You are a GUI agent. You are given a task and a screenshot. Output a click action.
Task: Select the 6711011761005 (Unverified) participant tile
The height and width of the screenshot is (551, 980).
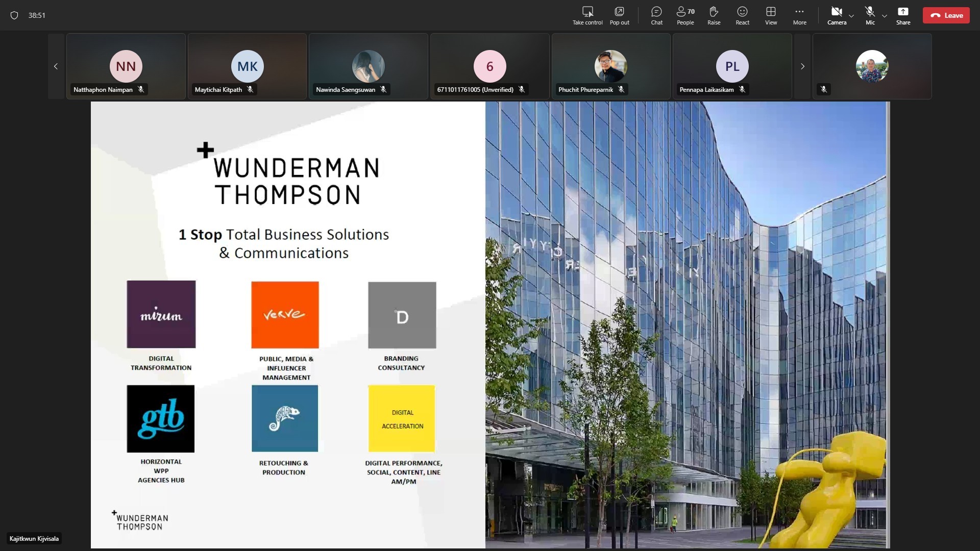489,66
